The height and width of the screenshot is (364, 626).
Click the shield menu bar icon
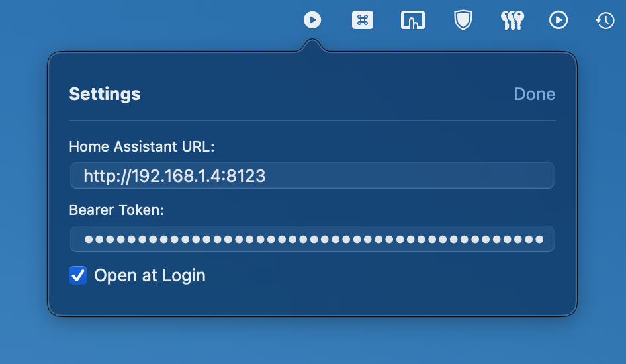[463, 20]
